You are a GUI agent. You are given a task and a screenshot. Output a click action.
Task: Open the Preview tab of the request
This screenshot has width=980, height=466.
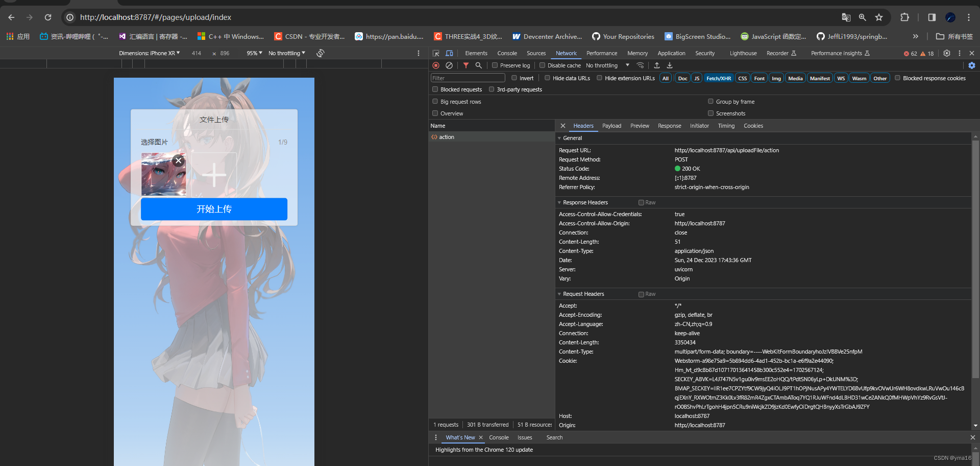coord(640,126)
